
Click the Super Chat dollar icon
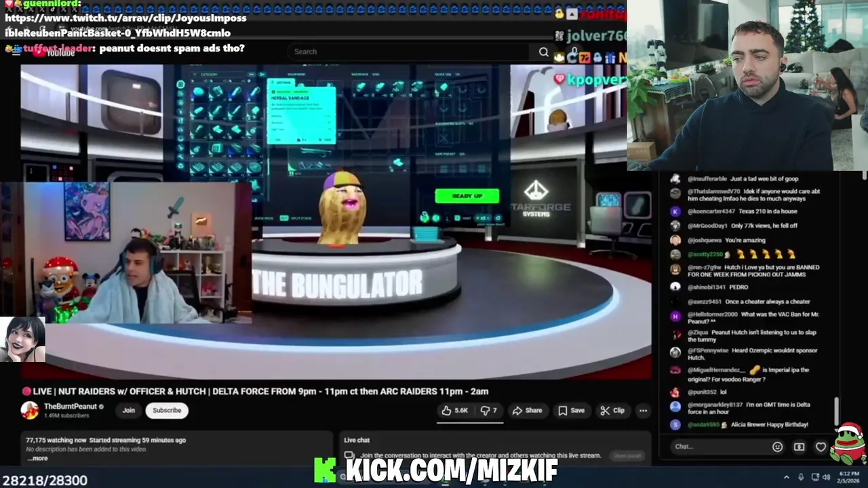pyautogui.click(x=799, y=447)
